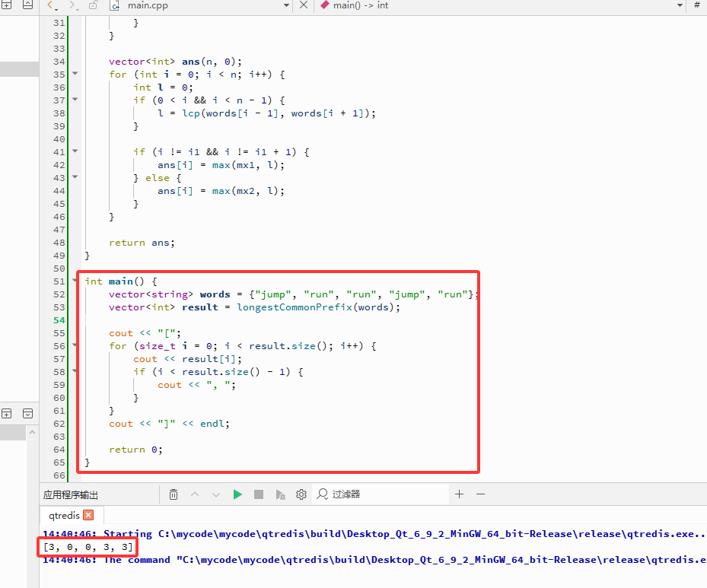
Task: Click the lcp function call on line 38
Action: click(191, 113)
